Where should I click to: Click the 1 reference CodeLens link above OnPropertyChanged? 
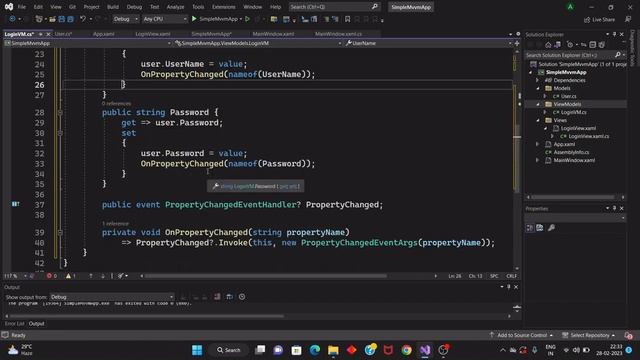coord(115,224)
